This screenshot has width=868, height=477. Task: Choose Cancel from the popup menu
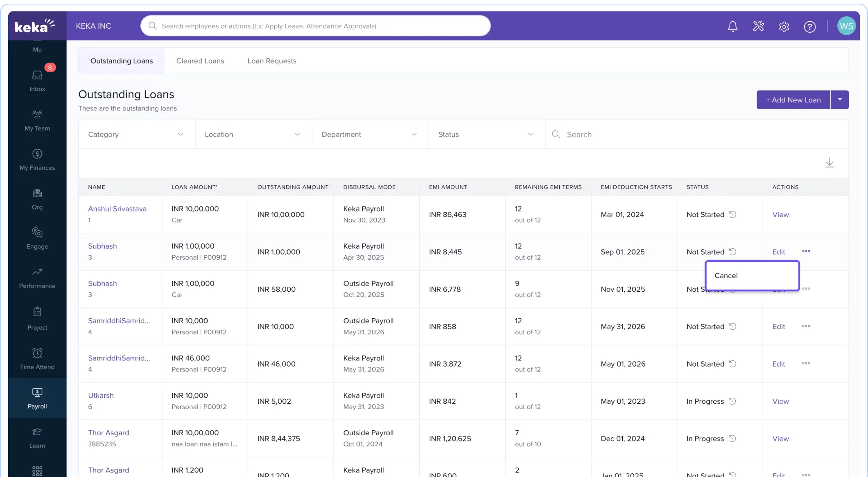click(752, 276)
